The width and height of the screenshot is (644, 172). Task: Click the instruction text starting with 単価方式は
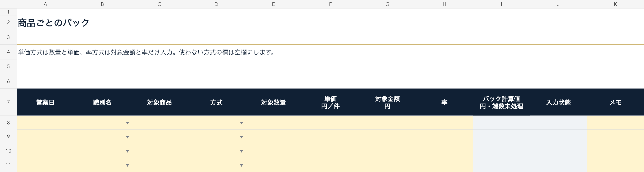(x=147, y=52)
